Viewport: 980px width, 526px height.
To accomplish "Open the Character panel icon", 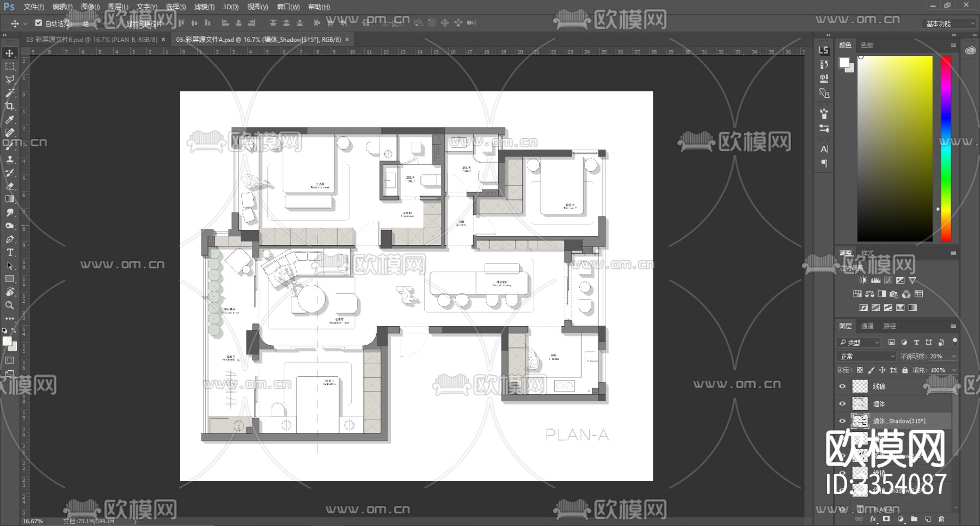I will (824, 149).
